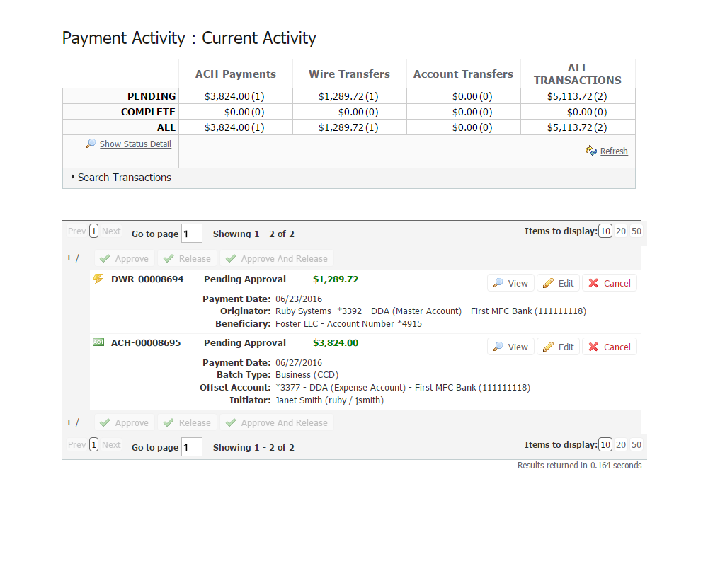Set items to display to 50 at top
Viewport: 708px width, 588px height.
click(636, 231)
